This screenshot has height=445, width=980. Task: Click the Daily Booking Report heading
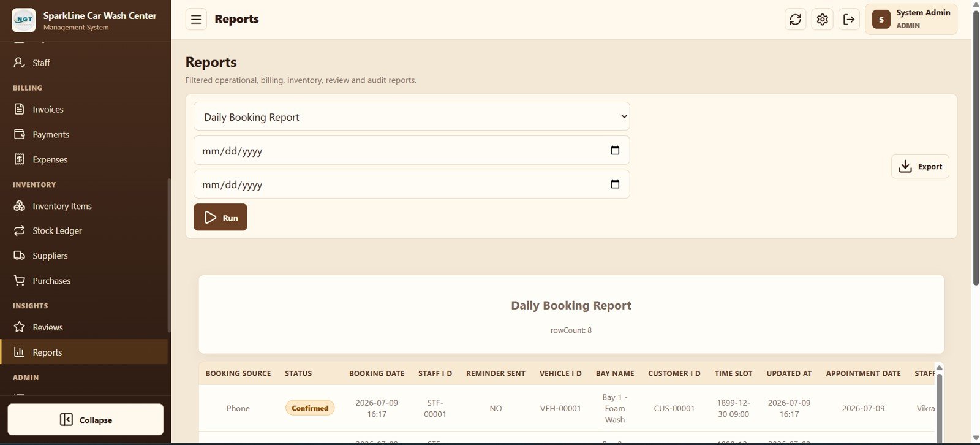pos(571,305)
